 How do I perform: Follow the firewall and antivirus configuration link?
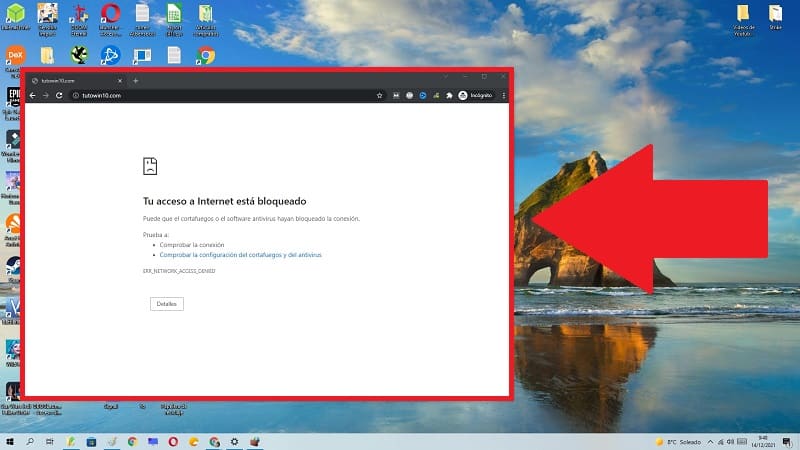pyautogui.click(x=240, y=255)
